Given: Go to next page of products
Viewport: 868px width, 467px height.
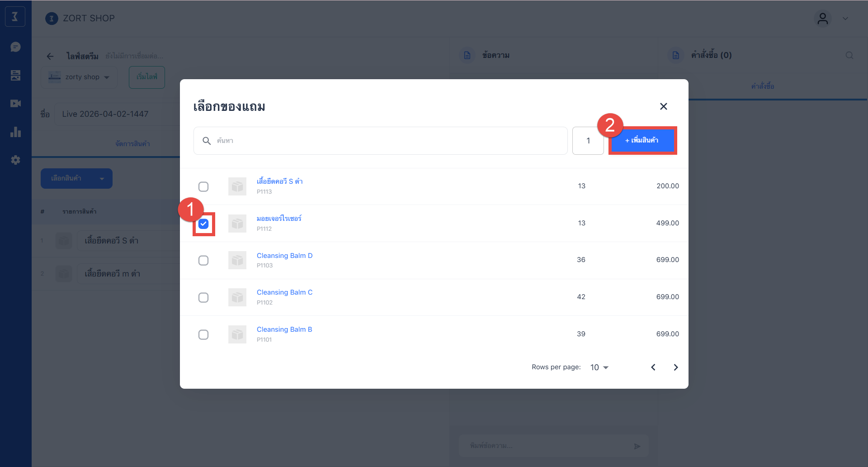Looking at the screenshot, I should pos(675,367).
